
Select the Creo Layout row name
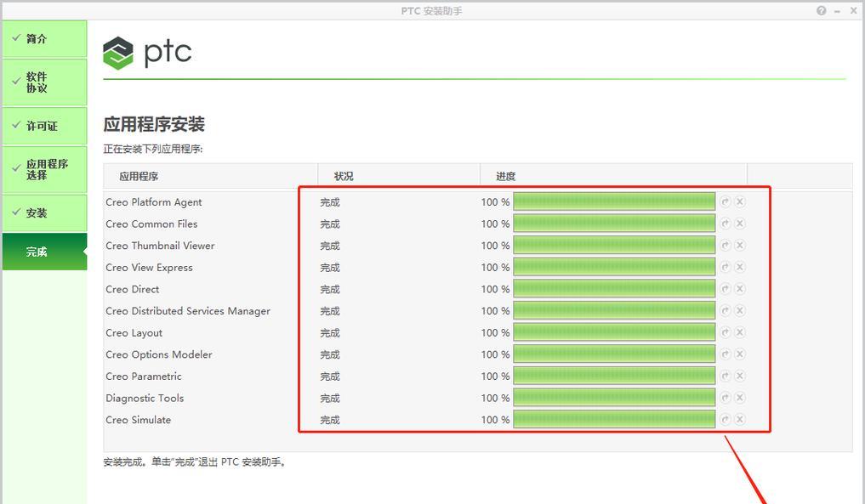point(134,333)
